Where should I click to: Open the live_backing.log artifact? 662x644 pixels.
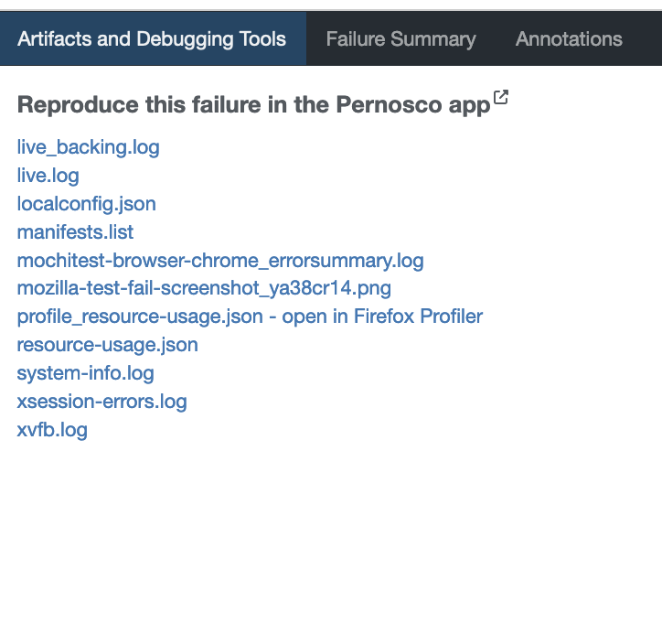88,147
